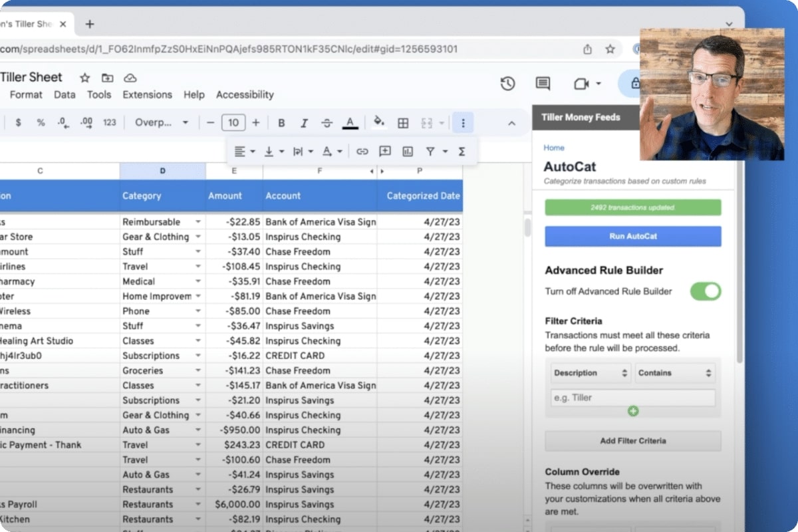Viewport: 798px width, 532px height.
Task: Open the functions sigma menu
Action: tap(462, 152)
